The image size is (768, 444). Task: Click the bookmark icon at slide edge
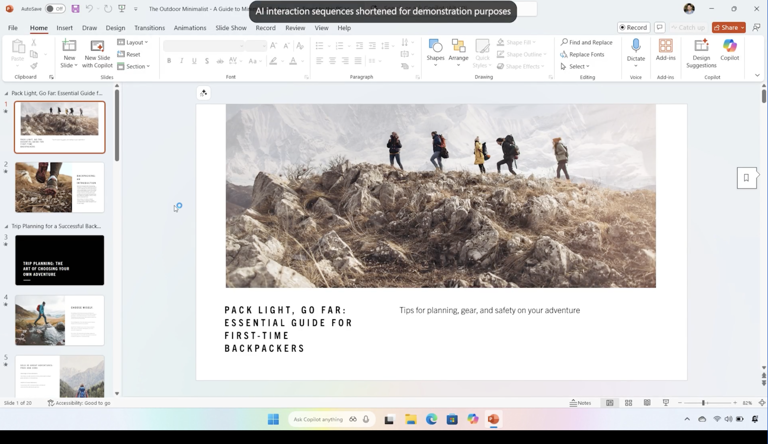click(746, 177)
